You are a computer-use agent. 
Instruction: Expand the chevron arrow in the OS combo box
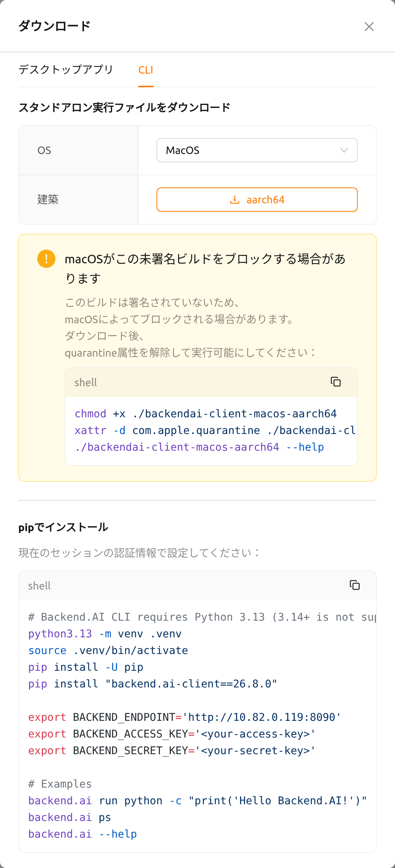(x=344, y=150)
